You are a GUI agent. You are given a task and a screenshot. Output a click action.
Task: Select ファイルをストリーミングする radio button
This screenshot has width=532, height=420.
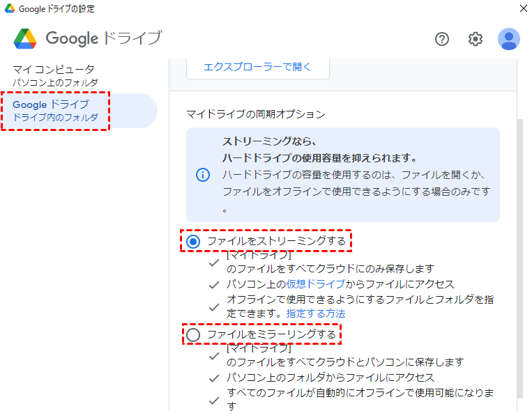(193, 242)
